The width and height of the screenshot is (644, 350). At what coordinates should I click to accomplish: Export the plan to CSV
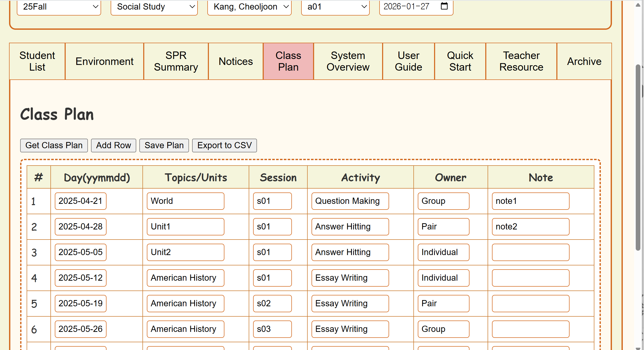224,145
